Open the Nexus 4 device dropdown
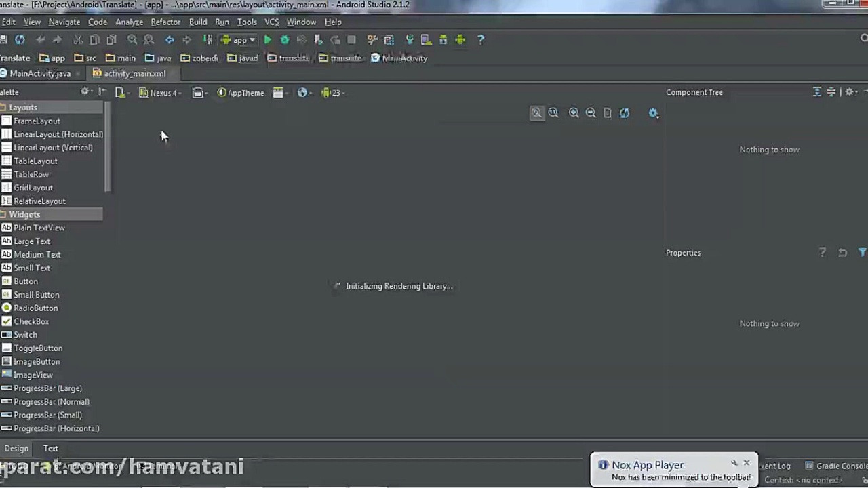The height and width of the screenshot is (488, 868). click(x=161, y=93)
